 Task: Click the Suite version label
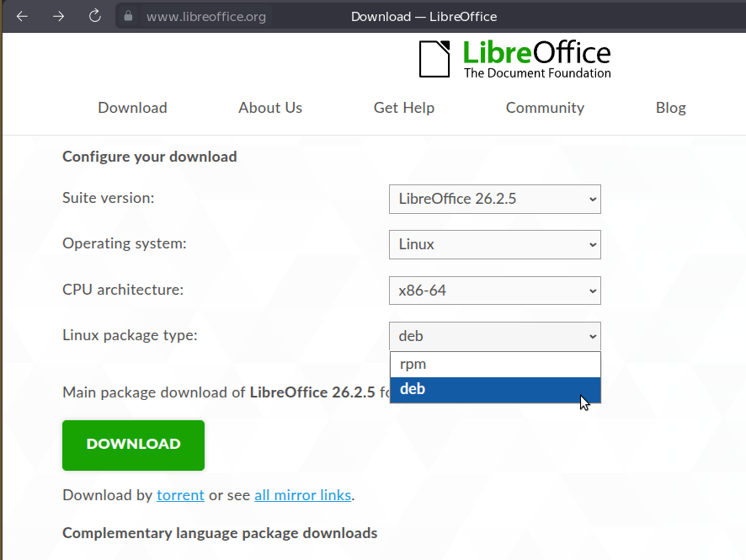click(108, 197)
